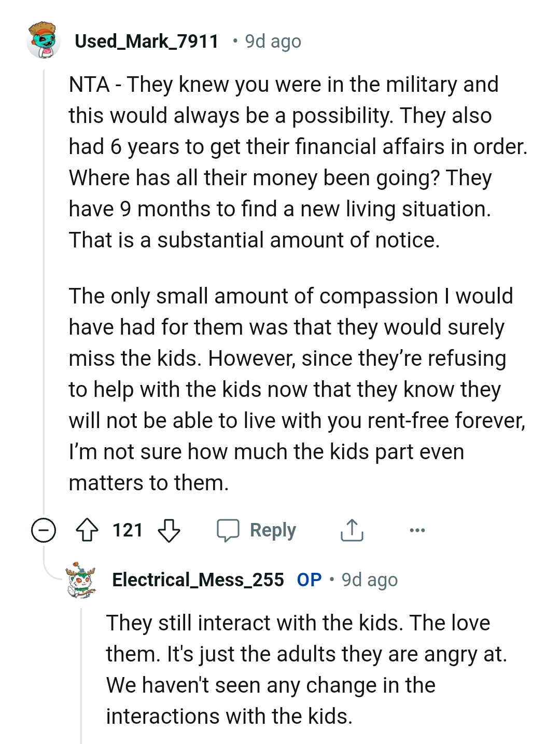Tap the paragraph starting "The only small amount"
Image resolution: width=560 pixels, height=744 pixels.
pos(290,389)
